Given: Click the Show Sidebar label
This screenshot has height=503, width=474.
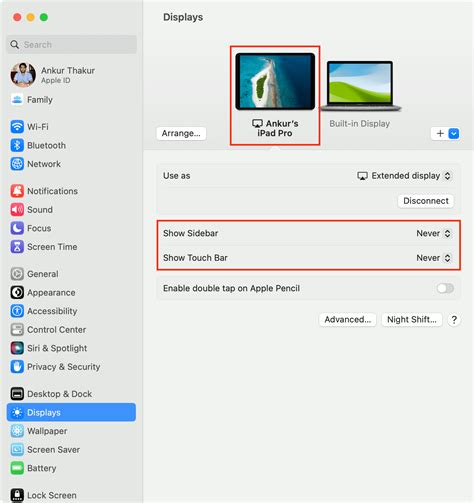Looking at the screenshot, I should point(190,233).
